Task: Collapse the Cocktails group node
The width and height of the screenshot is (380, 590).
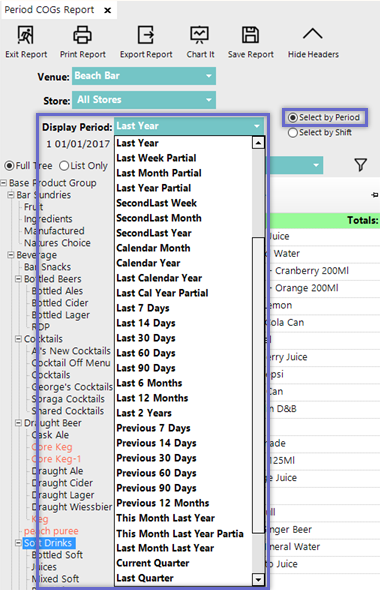Action: click(x=18, y=339)
